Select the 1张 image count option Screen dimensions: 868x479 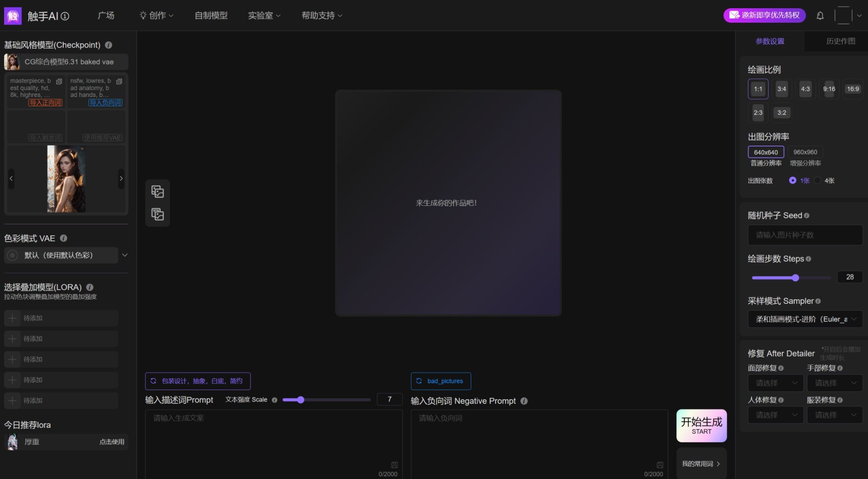pos(792,180)
